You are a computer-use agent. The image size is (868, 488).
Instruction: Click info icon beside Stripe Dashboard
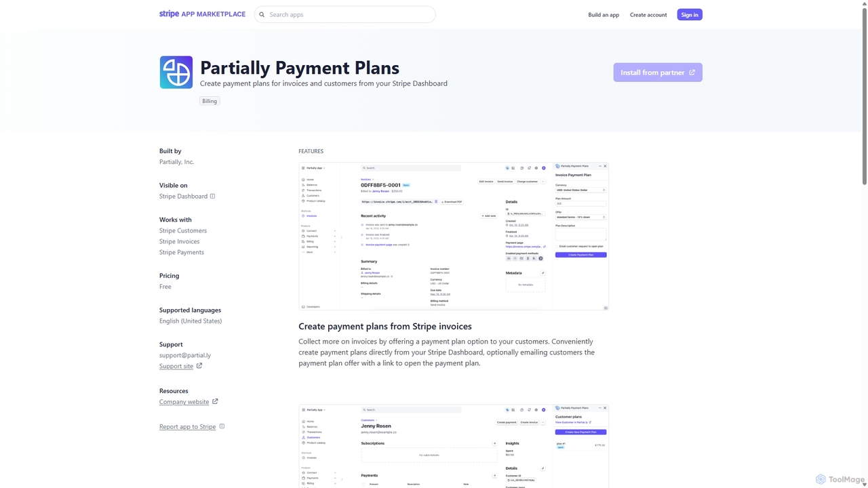click(x=212, y=197)
